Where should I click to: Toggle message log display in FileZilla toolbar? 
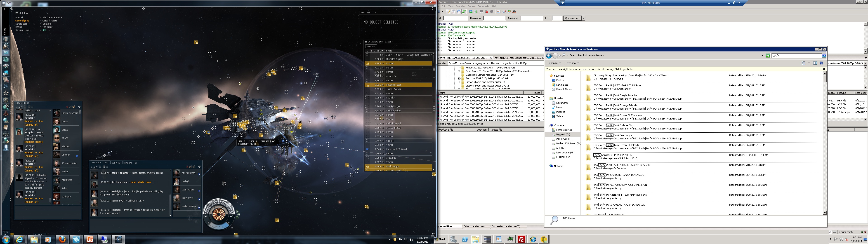click(x=448, y=12)
